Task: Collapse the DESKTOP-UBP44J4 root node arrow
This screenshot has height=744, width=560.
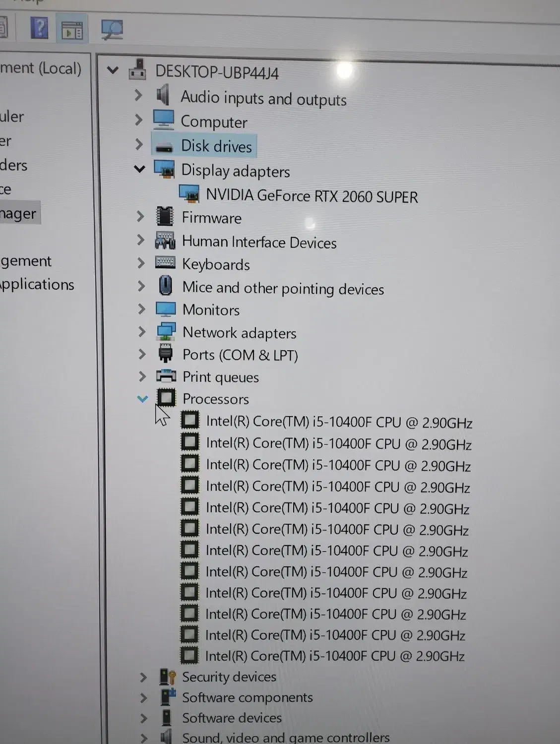Action: click(113, 70)
